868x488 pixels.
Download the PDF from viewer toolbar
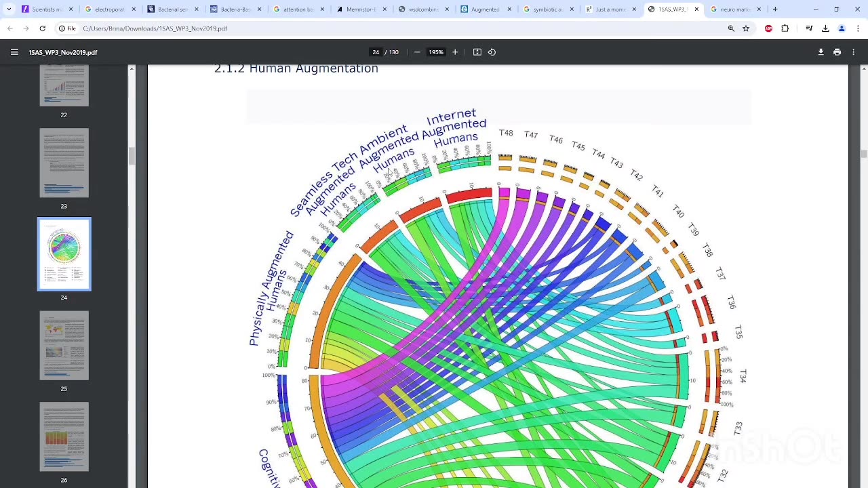(821, 52)
